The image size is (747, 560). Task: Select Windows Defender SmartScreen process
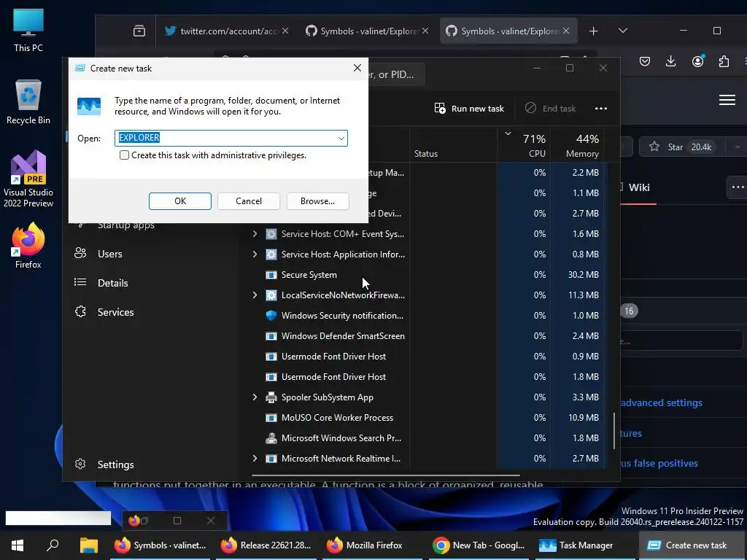pos(343,336)
